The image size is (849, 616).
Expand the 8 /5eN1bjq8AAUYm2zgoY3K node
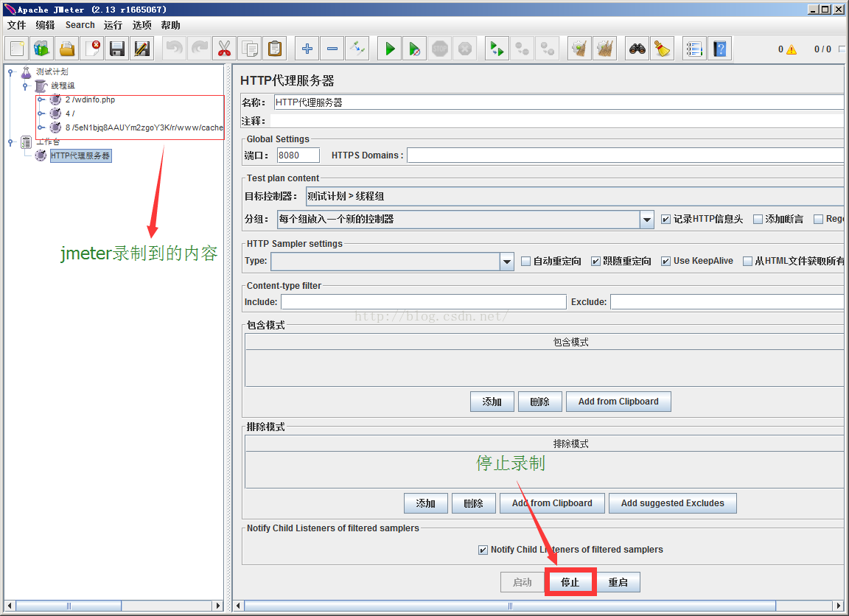pyautogui.click(x=40, y=127)
